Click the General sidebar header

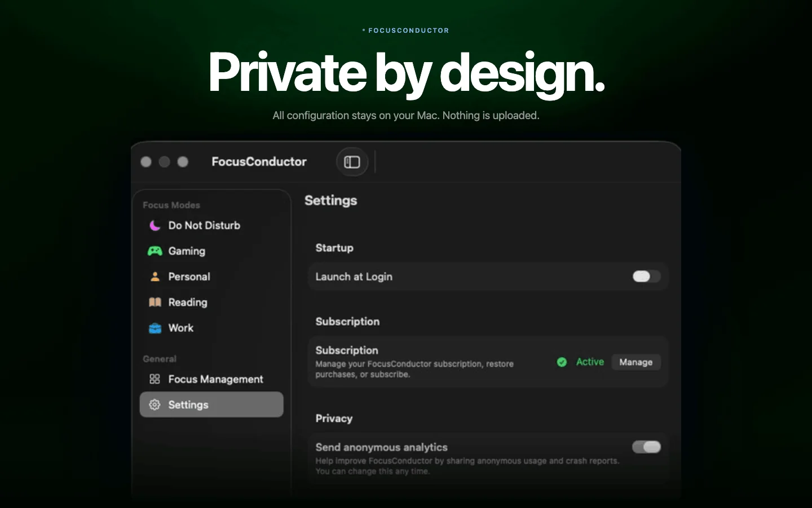(160, 359)
